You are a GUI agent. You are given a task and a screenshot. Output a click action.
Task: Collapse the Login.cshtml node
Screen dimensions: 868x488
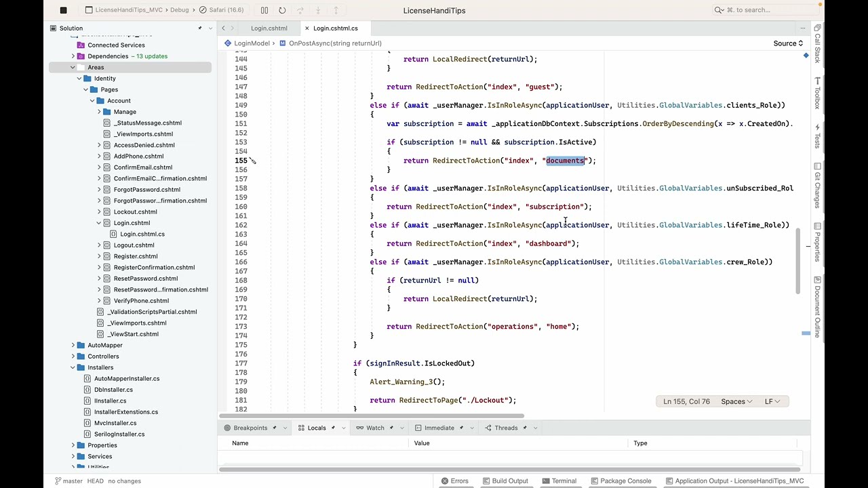(99, 223)
